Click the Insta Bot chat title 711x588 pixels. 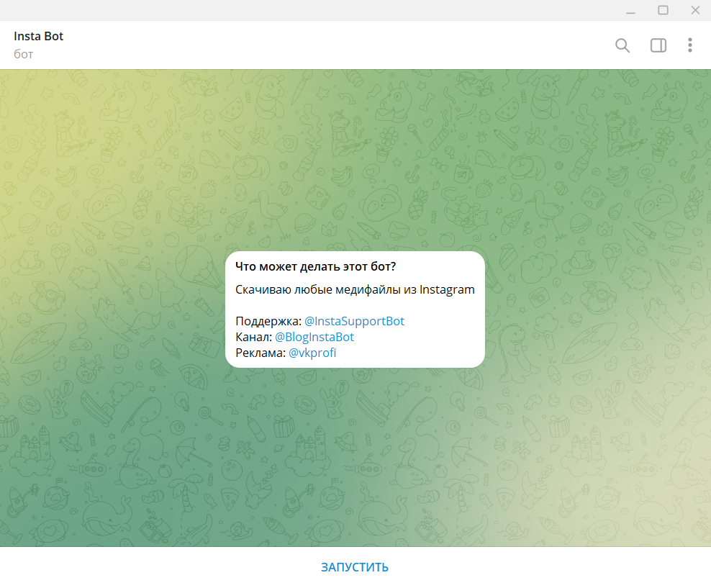tap(39, 36)
